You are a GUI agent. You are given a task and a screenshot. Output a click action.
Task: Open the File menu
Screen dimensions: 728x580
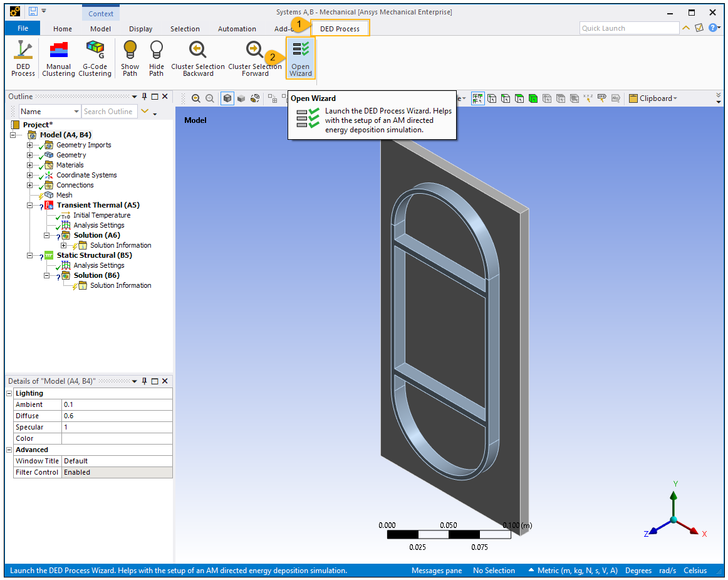click(23, 29)
